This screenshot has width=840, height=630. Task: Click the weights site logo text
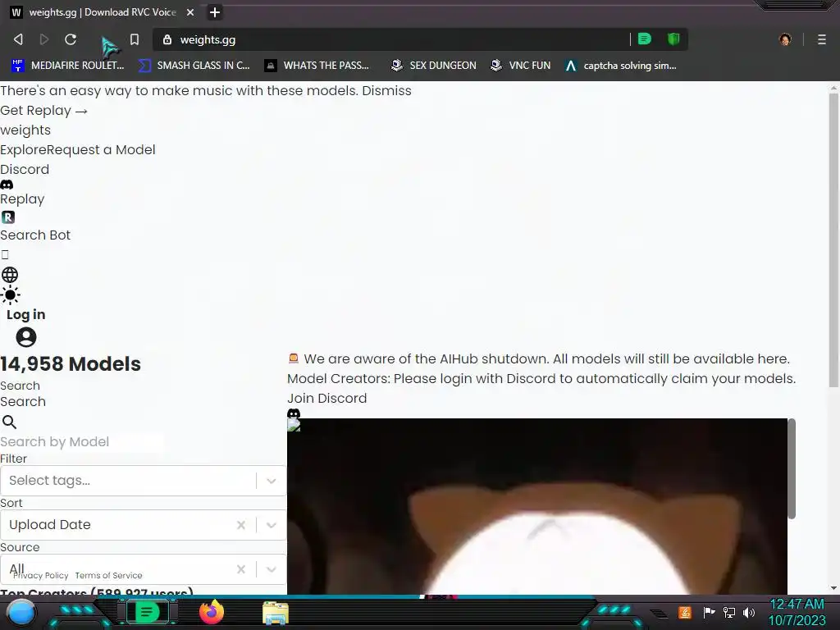[x=25, y=130]
